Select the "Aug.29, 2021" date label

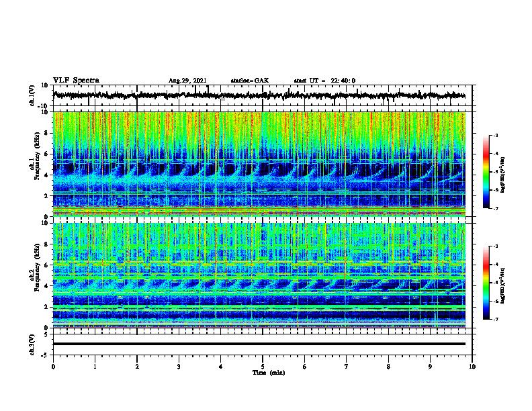coord(187,81)
